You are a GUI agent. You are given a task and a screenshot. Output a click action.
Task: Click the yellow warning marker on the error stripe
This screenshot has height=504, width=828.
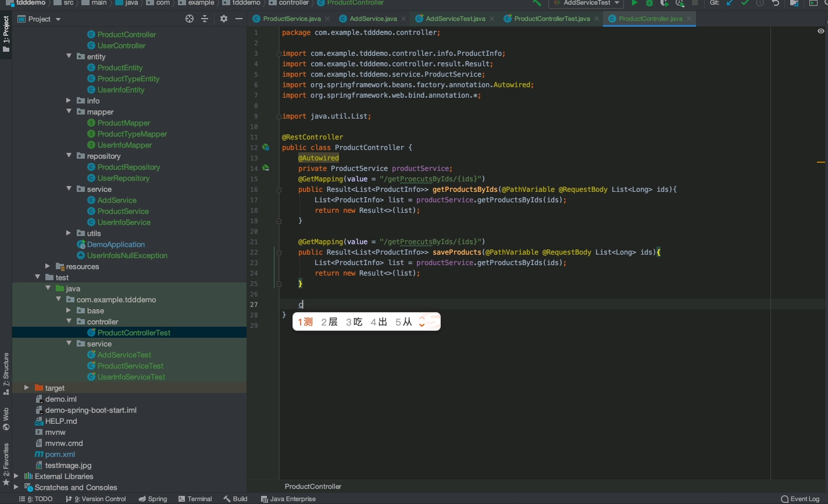(821, 162)
